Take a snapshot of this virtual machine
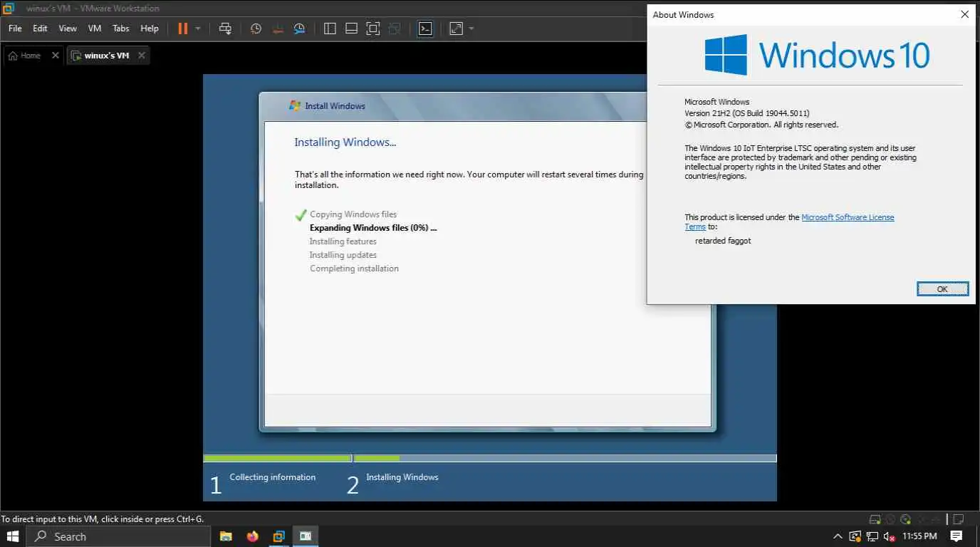 (x=256, y=28)
